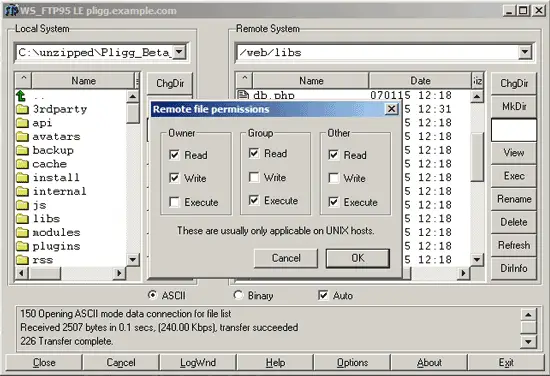The image size is (550, 376).
Task: Click local list sort-order caret header
Action: click(24, 81)
